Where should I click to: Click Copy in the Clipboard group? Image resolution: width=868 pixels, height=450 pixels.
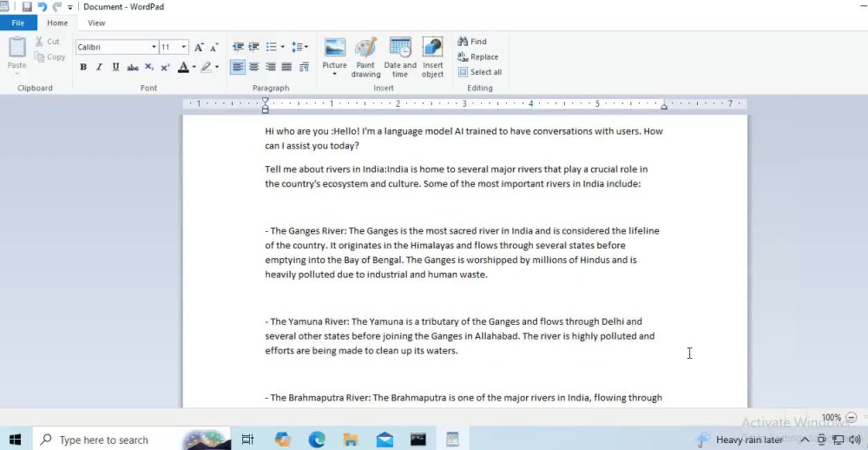coord(49,56)
